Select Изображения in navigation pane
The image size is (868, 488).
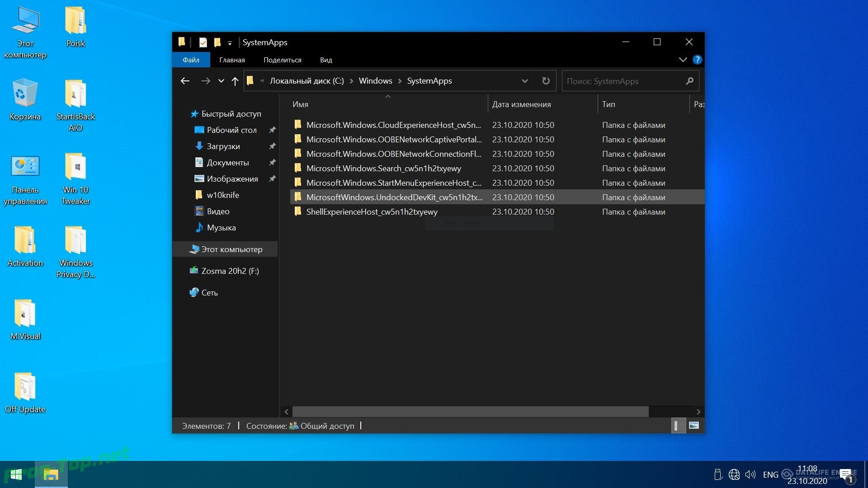point(226,179)
